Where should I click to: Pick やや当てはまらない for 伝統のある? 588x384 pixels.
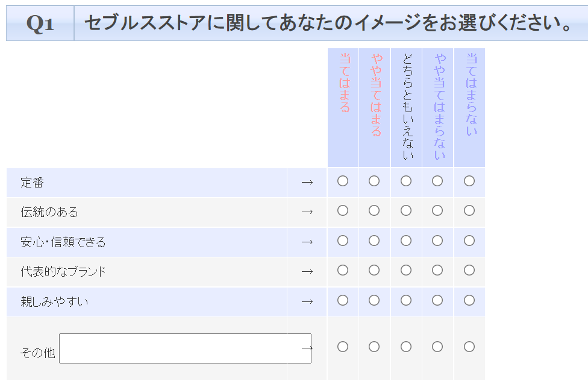pos(437,210)
